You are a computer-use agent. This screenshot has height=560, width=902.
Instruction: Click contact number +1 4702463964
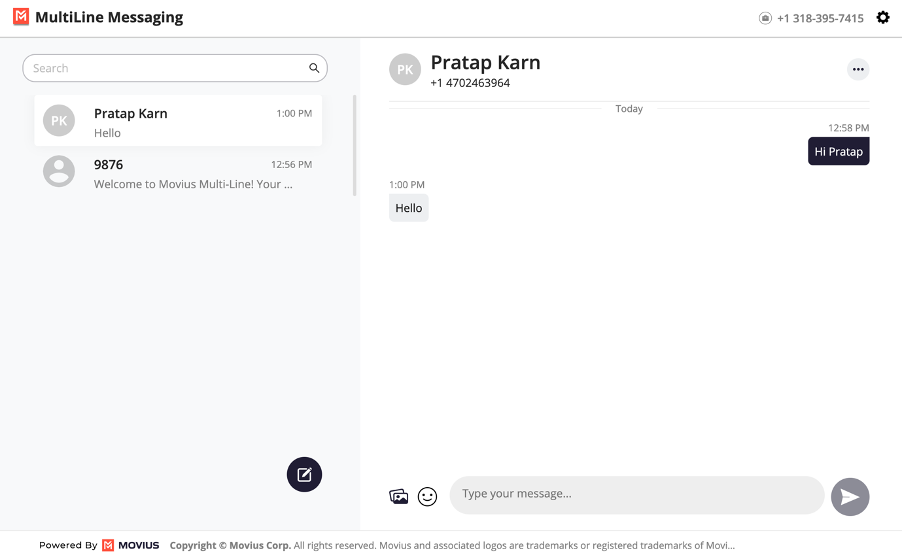coord(470,83)
